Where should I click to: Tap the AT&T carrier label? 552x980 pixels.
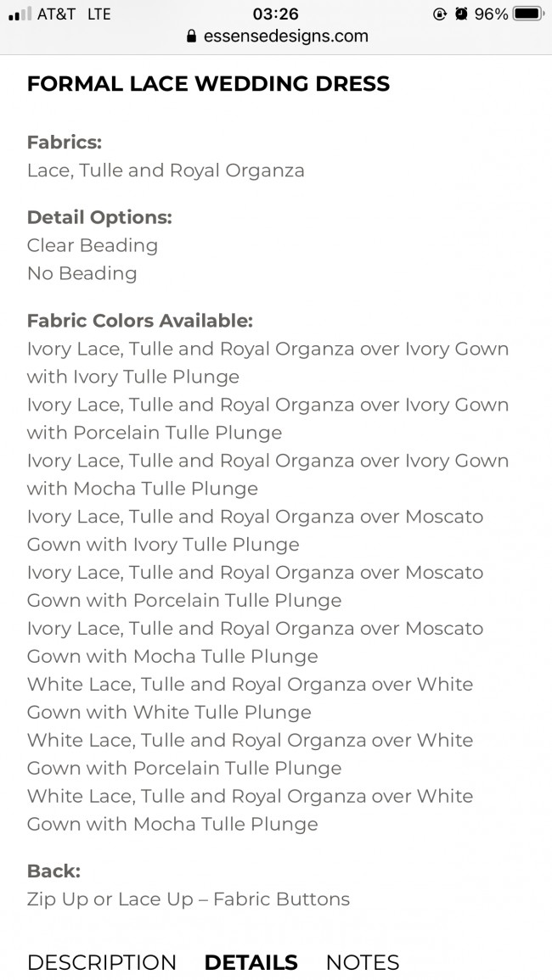pyautogui.click(x=56, y=14)
